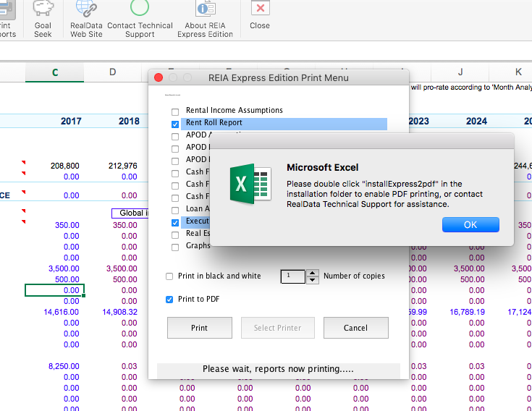The image size is (532, 411).
Task: Select column D header
Action: [113, 72]
